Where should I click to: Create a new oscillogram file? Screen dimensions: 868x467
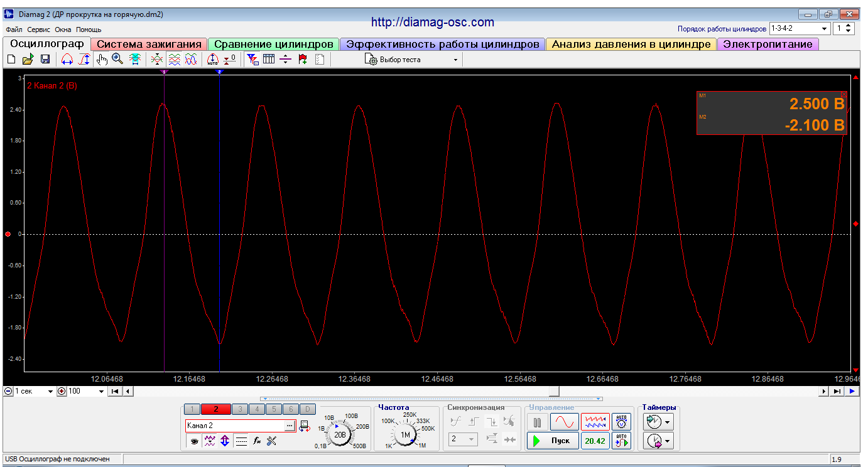tap(11, 60)
